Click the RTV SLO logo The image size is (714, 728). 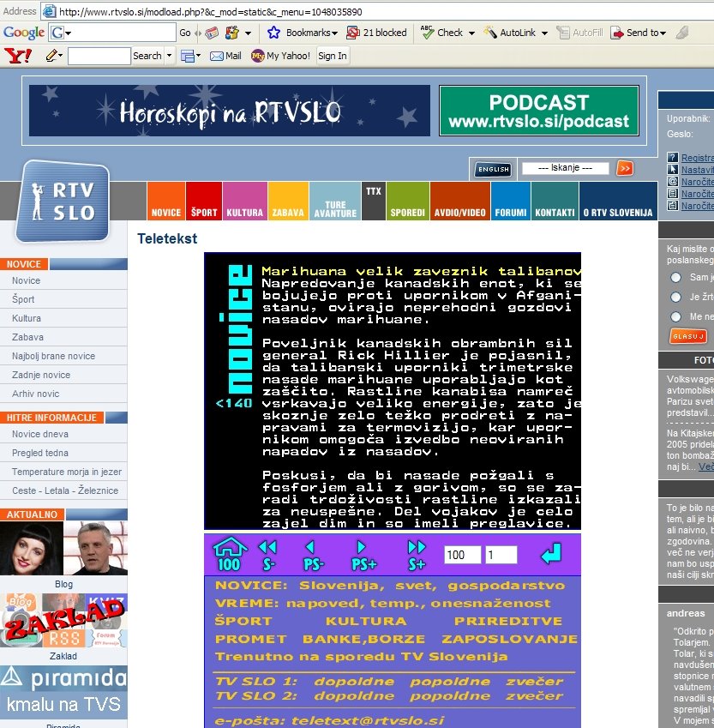[x=63, y=202]
